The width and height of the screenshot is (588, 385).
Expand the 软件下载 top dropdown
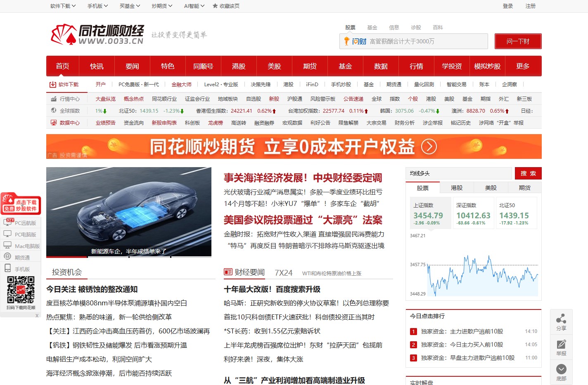pyautogui.click(x=63, y=6)
